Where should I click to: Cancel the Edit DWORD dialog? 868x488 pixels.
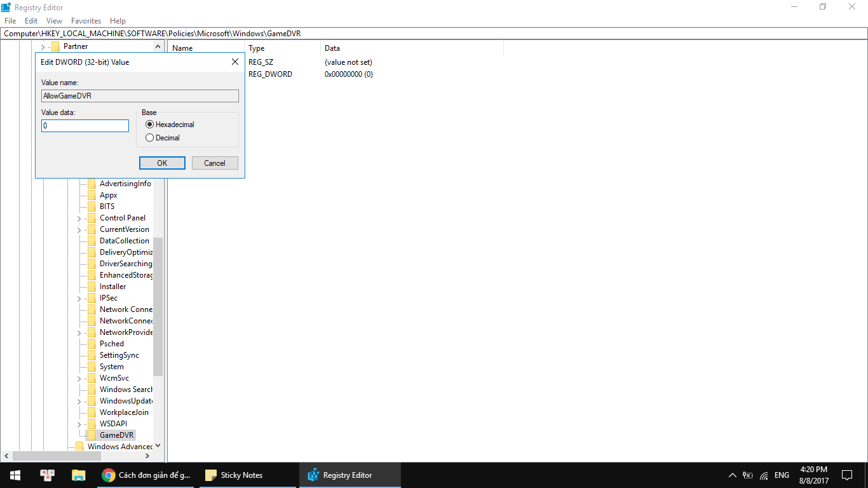[215, 163]
